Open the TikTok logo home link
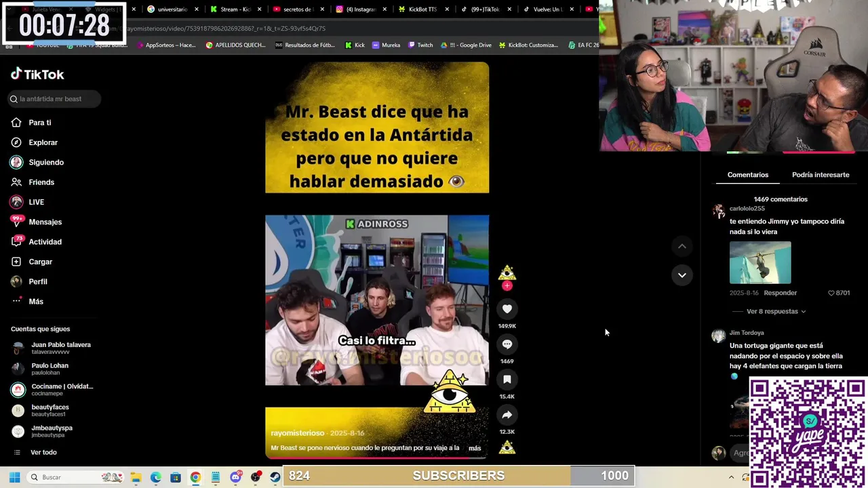The height and width of the screenshot is (488, 868). click(x=37, y=74)
